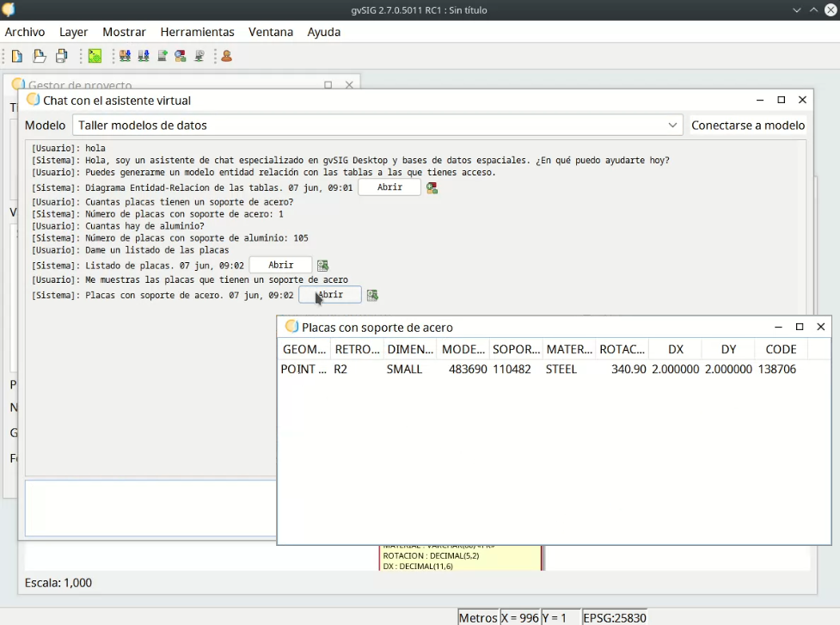Click the ROTAC... column header in table
The height and width of the screenshot is (625, 840).
click(x=622, y=349)
